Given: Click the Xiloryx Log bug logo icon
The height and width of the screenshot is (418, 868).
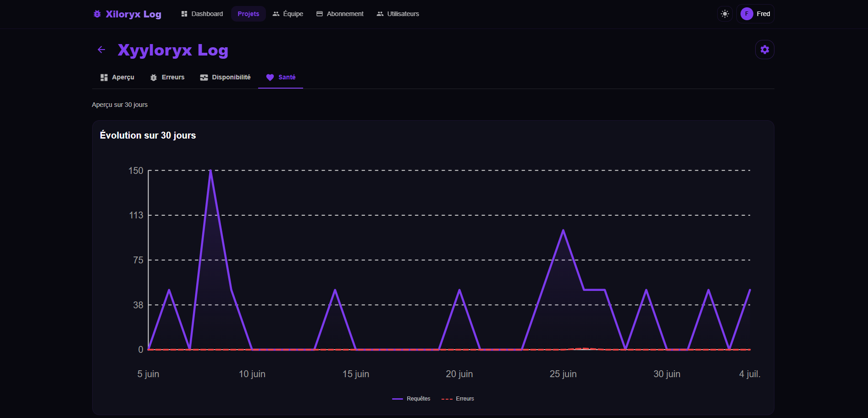Looking at the screenshot, I should (x=97, y=14).
